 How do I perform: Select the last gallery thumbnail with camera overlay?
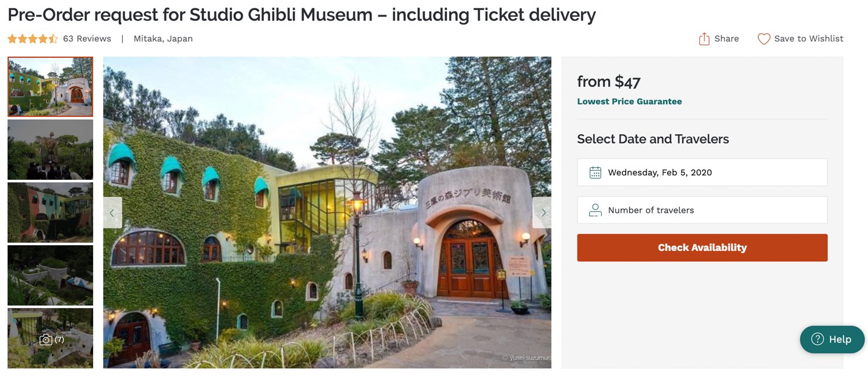(50, 338)
